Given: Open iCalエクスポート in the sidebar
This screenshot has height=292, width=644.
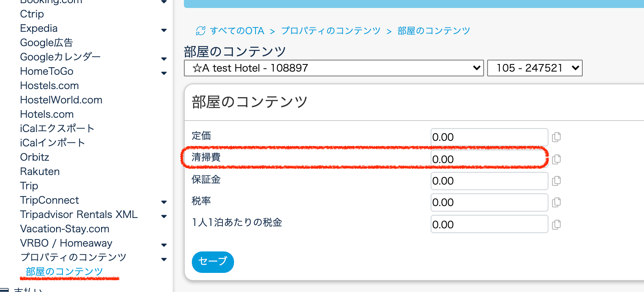Looking at the screenshot, I should pyautogui.click(x=57, y=128).
